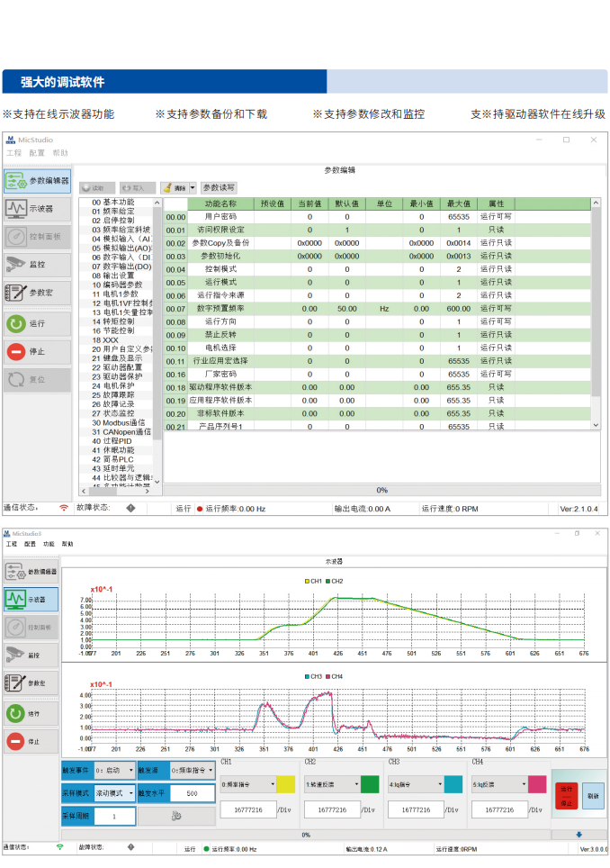Open Parameter Editor (参数编辑器) in top MicStudio window

(x=37, y=181)
